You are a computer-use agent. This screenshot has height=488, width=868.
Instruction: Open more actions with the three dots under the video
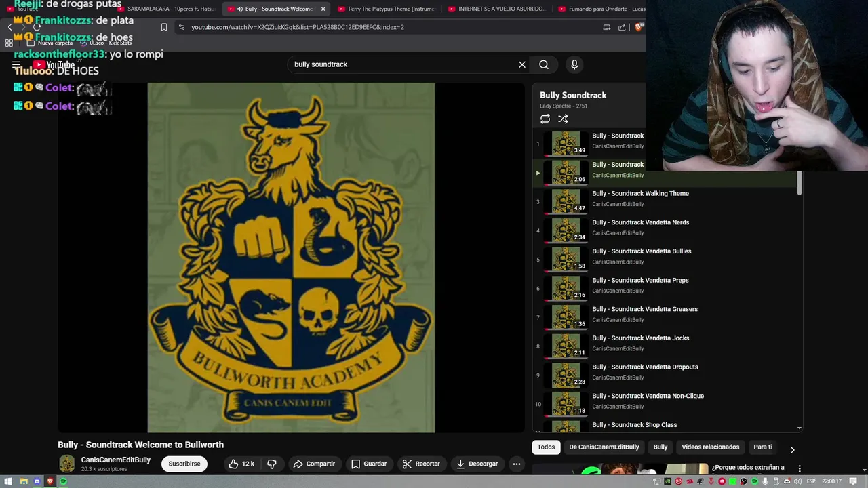click(x=517, y=464)
